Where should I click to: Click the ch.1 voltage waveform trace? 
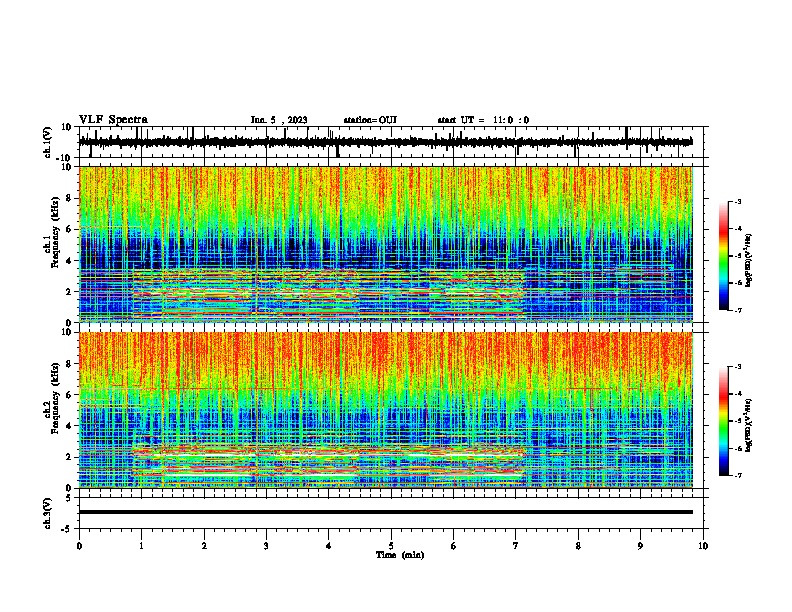[386, 142]
